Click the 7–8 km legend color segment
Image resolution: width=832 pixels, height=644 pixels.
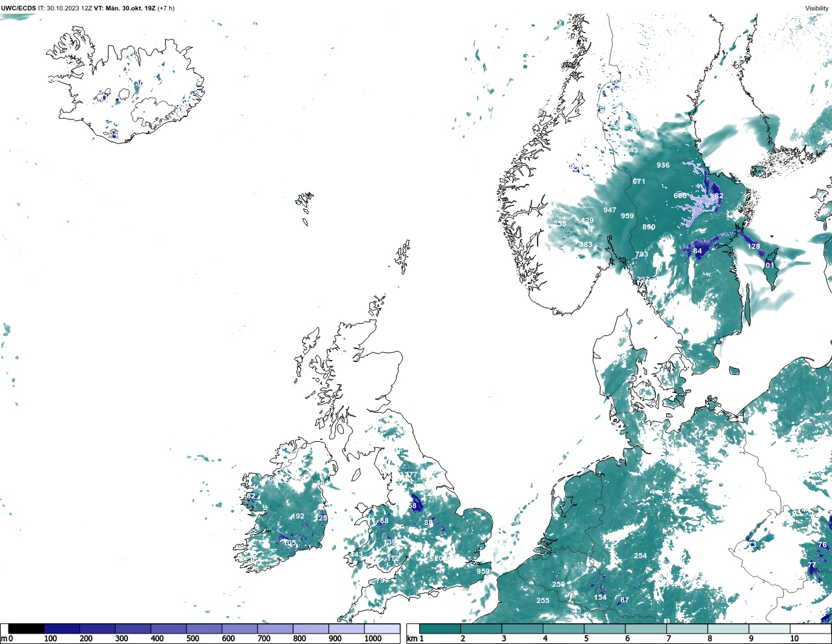[688, 629]
